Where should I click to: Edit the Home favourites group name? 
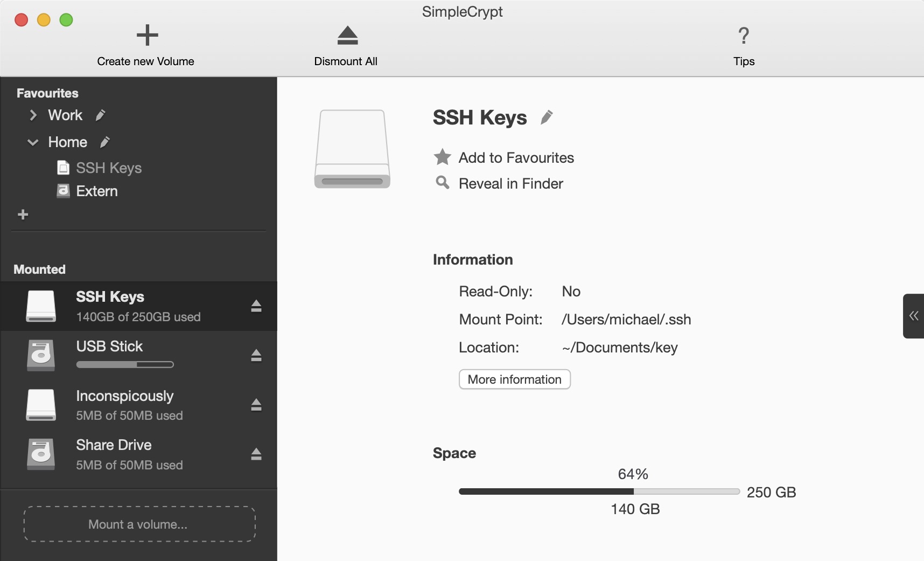click(x=105, y=142)
